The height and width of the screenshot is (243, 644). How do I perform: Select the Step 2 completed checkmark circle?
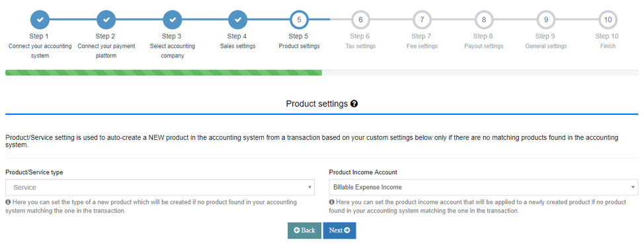106,19
